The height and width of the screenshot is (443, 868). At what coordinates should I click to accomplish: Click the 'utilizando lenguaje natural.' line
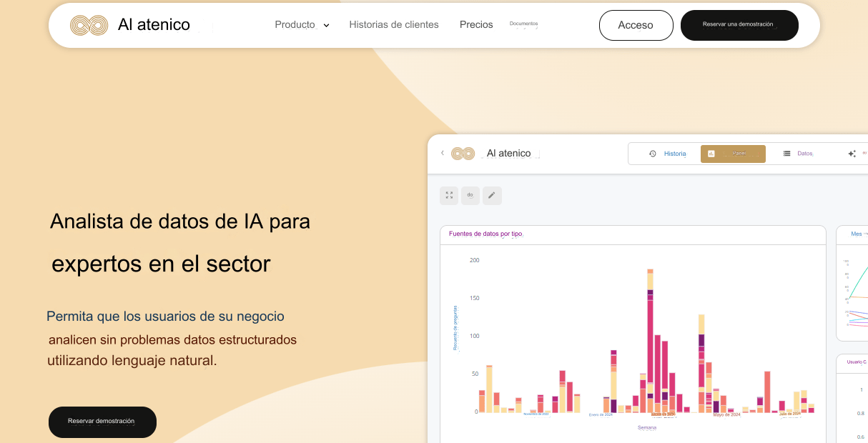[x=132, y=361]
